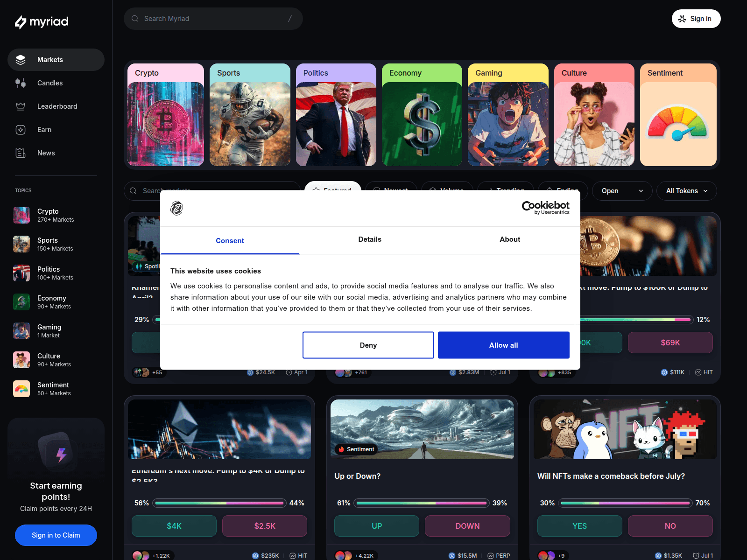Click the PERP label on Up or Down card
The height and width of the screenshot is (560, 747).
click(x=499, y=556)
